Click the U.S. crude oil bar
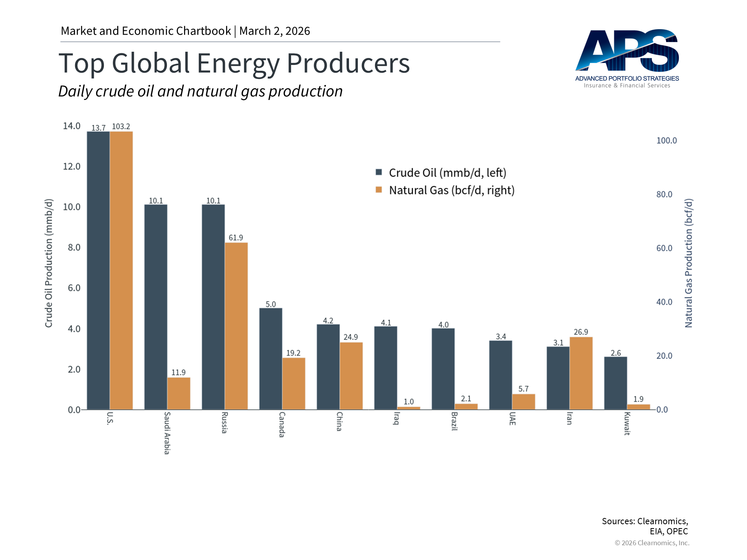The width and height of the screenshot is (747, 560). pyautogui.click(x=98, y=270)
